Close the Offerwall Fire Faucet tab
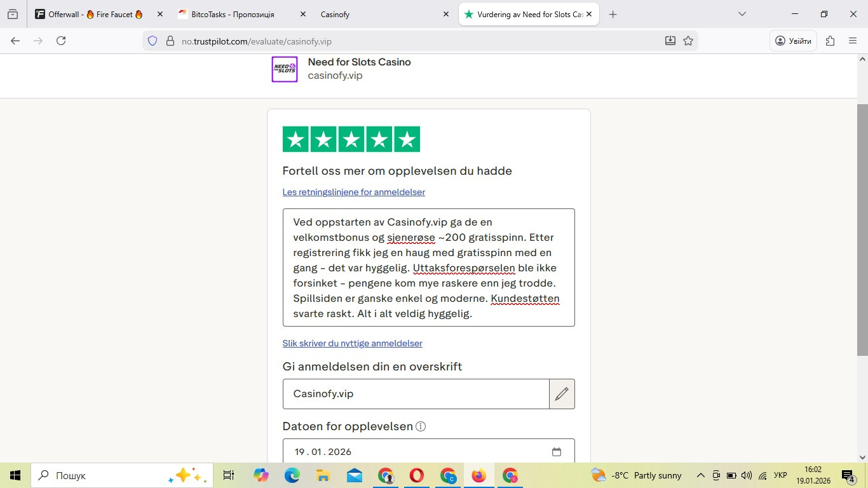The image size is (868, 488). [x=159, y=14]
